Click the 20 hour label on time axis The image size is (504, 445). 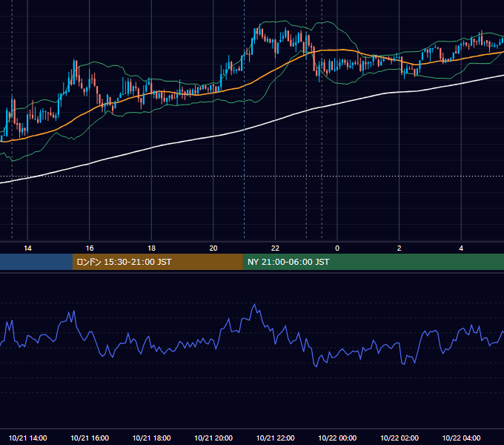(x=213, y=248)
